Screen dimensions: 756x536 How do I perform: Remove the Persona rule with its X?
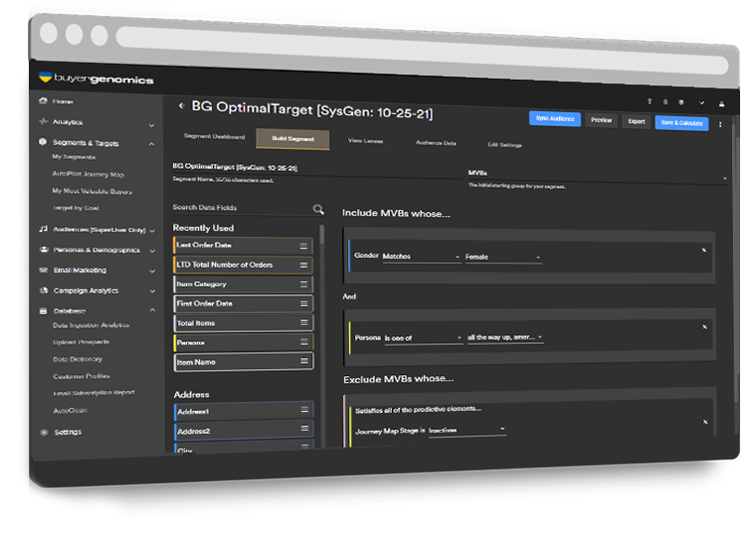click(x=704, y=327)
